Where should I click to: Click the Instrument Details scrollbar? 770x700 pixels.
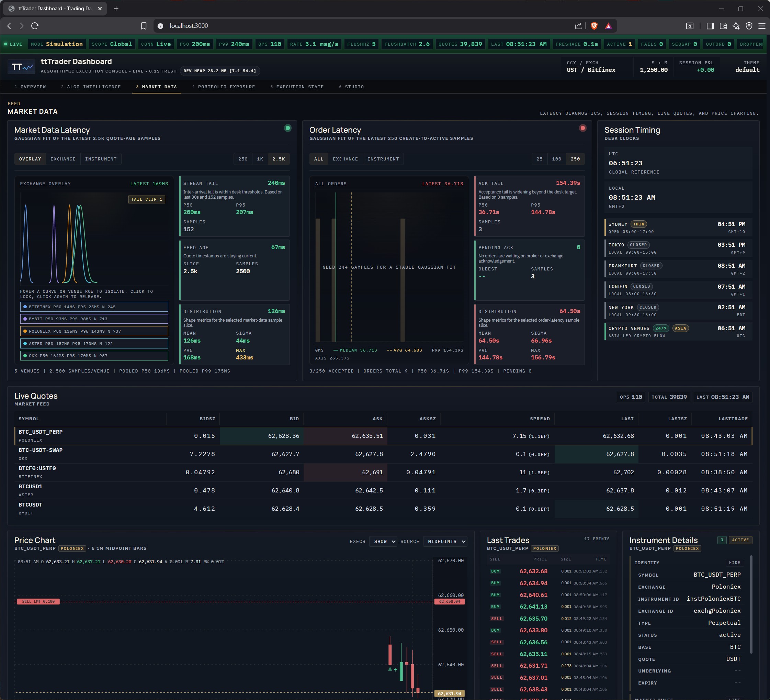[751, 604]
